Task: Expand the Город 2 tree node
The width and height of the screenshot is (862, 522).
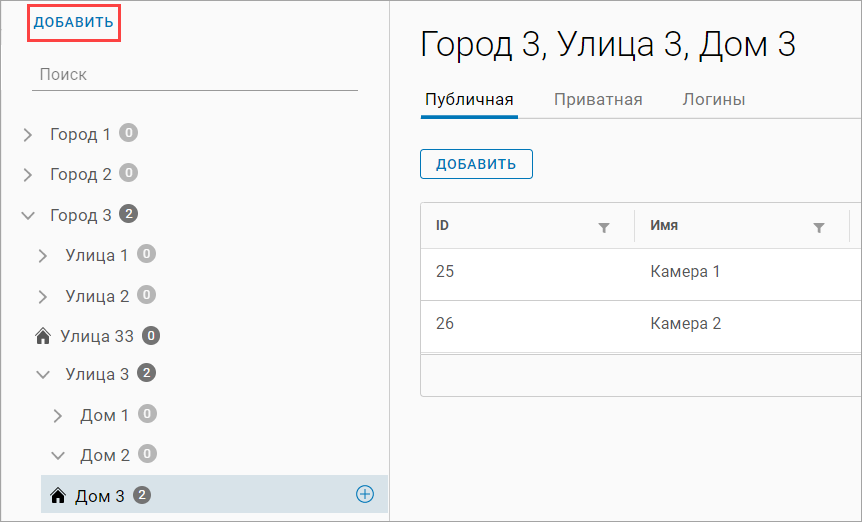Action: click(x=28, y=174)
